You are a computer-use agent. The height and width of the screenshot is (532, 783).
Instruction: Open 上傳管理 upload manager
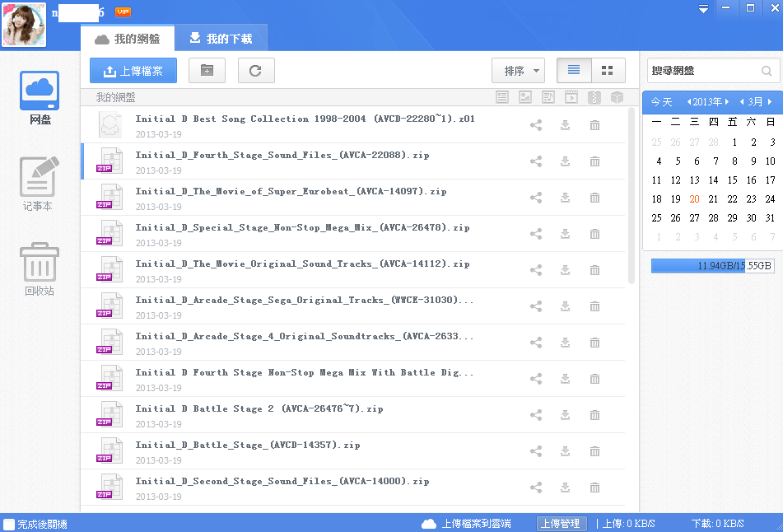562,524
